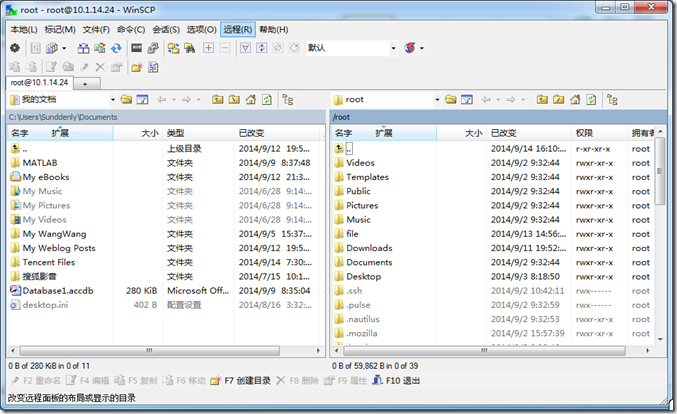Select Downloads folder in remote panel
Viewport: 677px width, 414px height.
pyautogui.click(x=369, y=248)
